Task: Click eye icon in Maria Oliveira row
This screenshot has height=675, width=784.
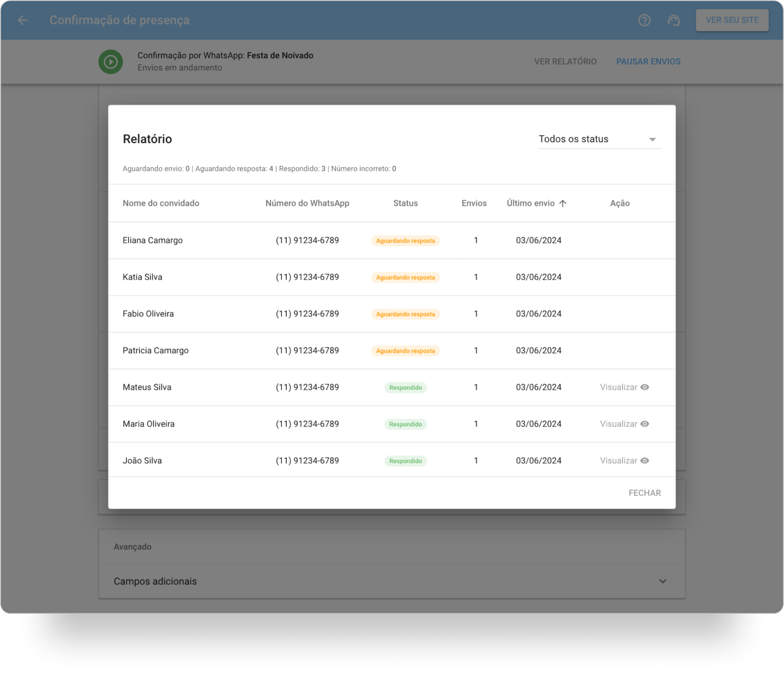Action: [645, 424]
